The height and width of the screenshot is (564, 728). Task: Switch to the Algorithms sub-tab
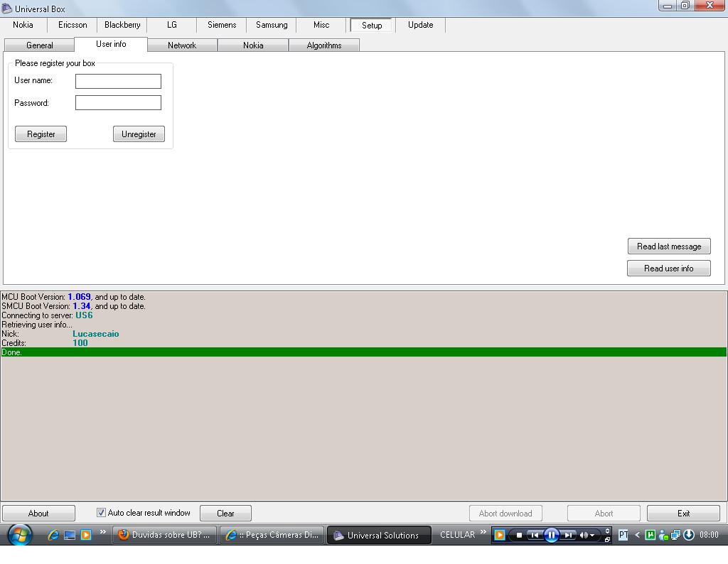(324, 45)
